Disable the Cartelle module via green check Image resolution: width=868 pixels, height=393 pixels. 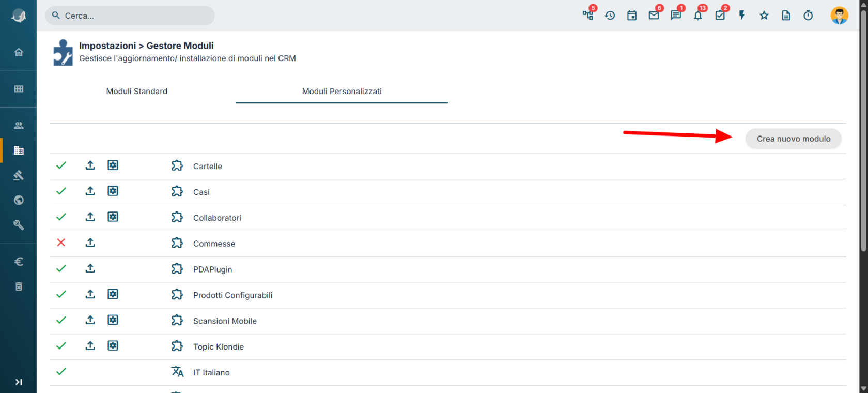click(61, 165)
